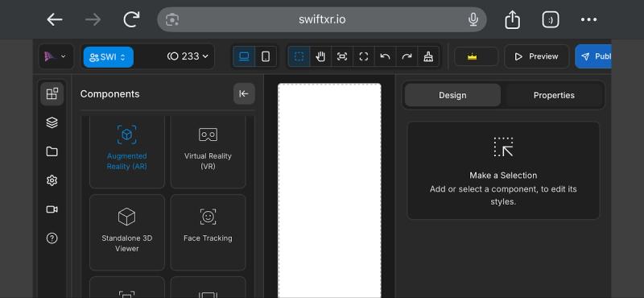Reload the swiftxr.io page
The width and height of the screenshot is (644, 298).
(x=131, y=19)
